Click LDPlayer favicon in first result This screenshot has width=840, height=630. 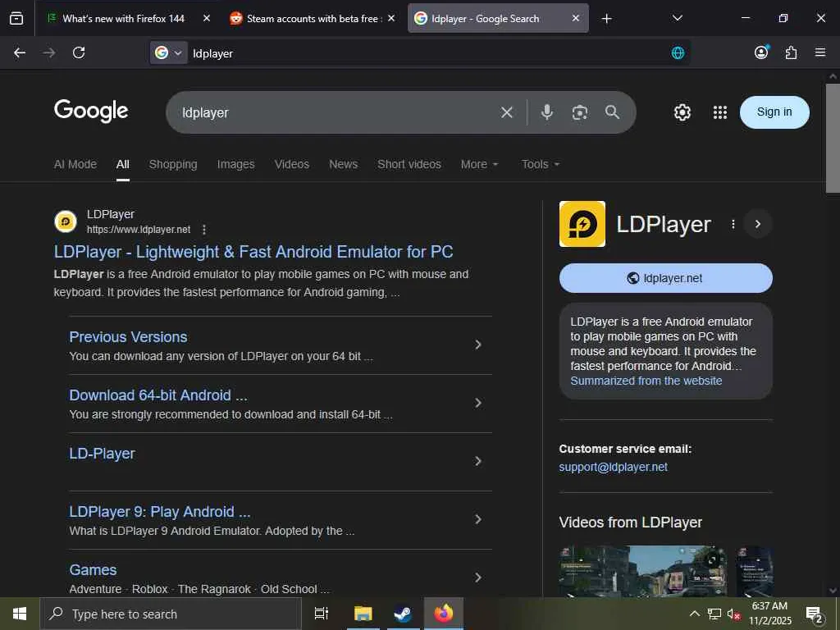(66, 221)
